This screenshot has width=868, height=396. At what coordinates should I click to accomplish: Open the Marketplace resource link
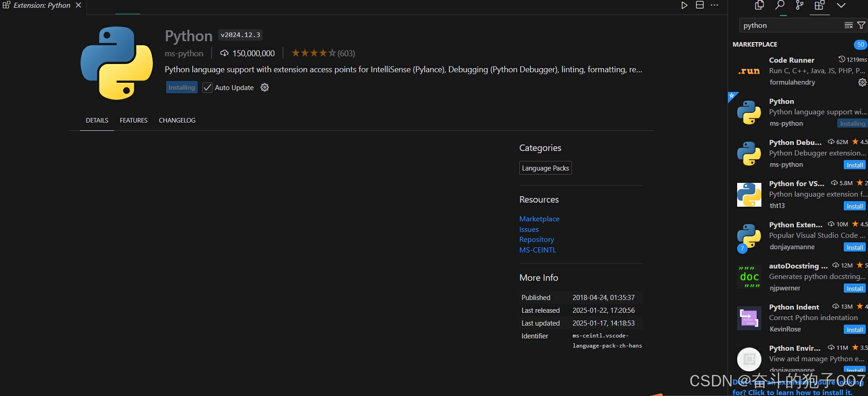click(x=539, y=219)
